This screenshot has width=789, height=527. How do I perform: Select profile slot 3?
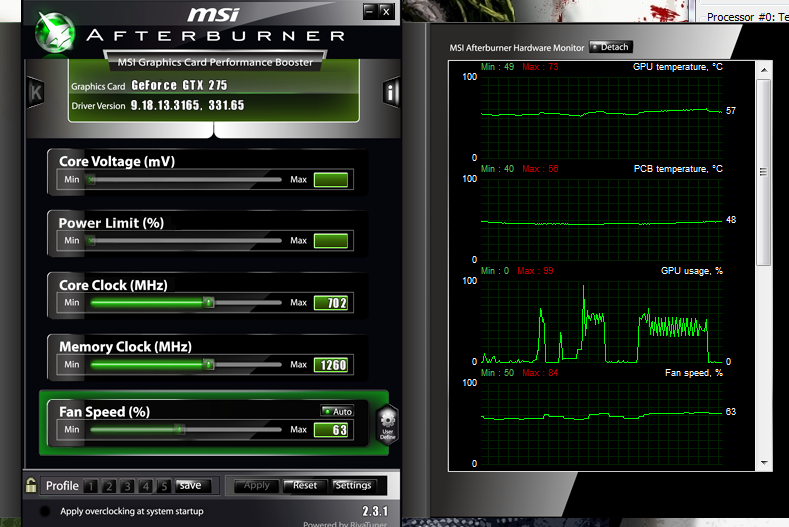[x=127, y=486]
